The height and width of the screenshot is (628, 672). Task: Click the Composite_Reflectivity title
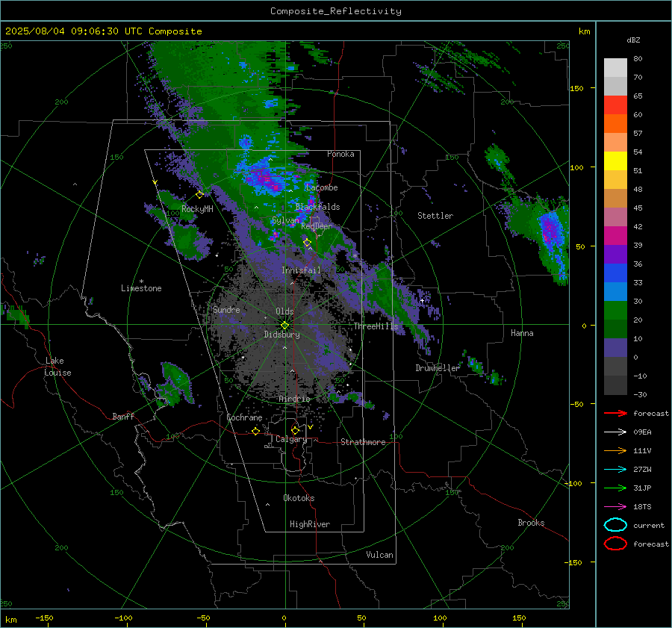(336, 11)
